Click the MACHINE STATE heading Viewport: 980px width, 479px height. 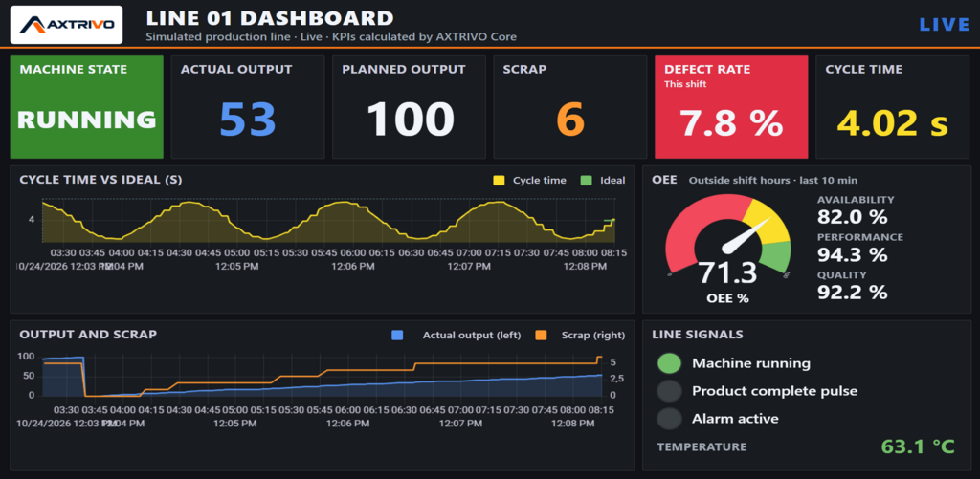click(74, 70)
